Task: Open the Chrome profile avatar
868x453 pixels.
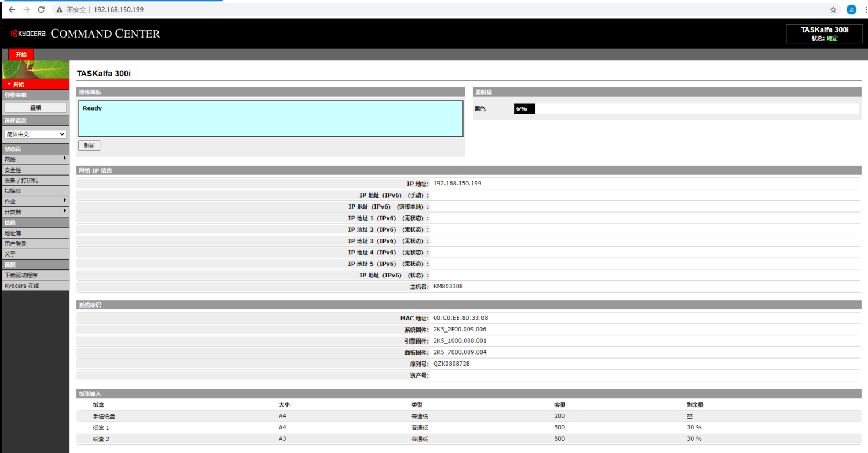Action: point(851,10)
